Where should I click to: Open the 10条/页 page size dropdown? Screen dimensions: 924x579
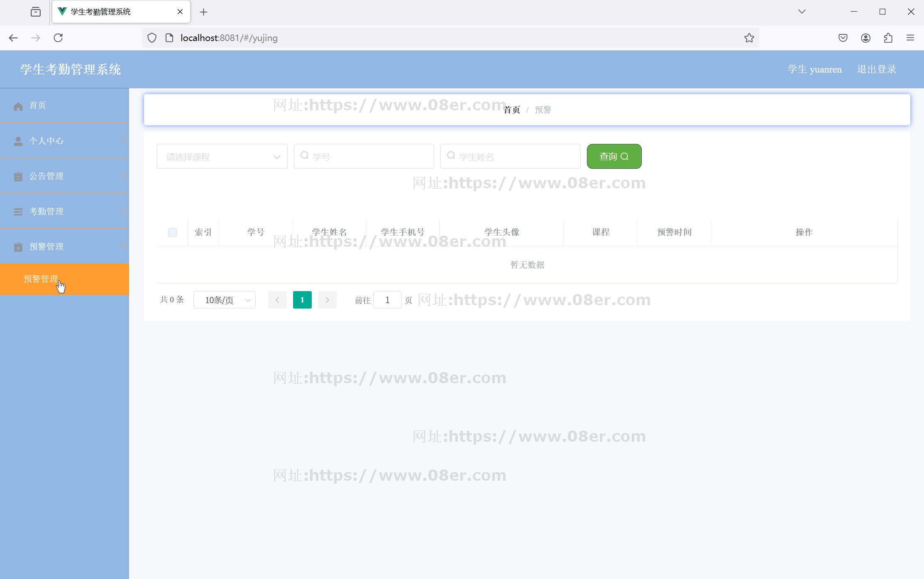click(x=224, y=300)
